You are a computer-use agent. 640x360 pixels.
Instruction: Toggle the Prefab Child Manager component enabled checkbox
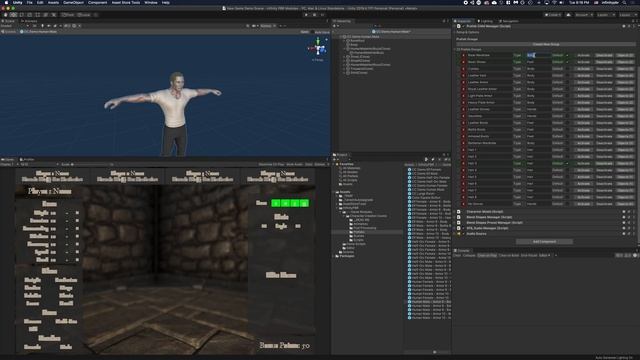point(463,26)
